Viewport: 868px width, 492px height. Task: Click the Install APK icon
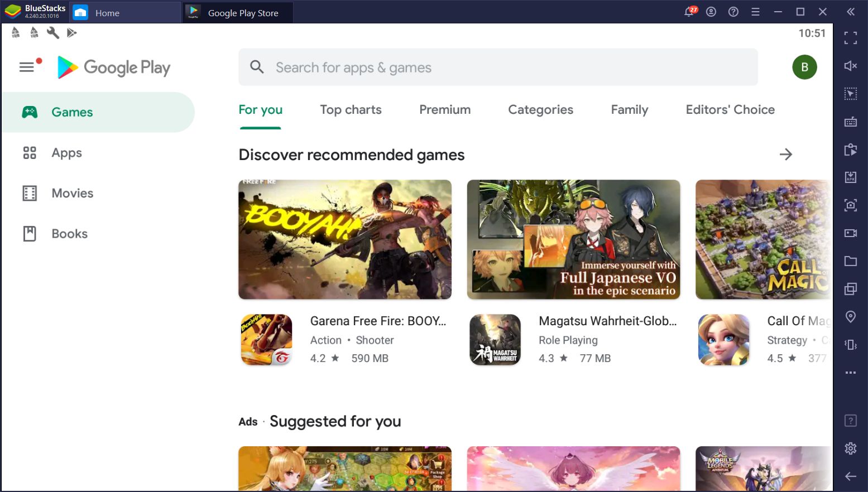tap(850, 177)
